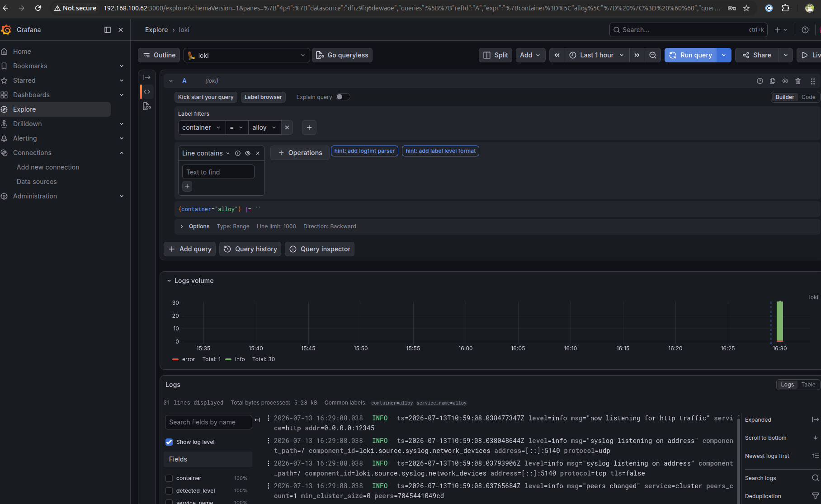
Task: Toggle Show log level checkbox
Action: (169, 442)
